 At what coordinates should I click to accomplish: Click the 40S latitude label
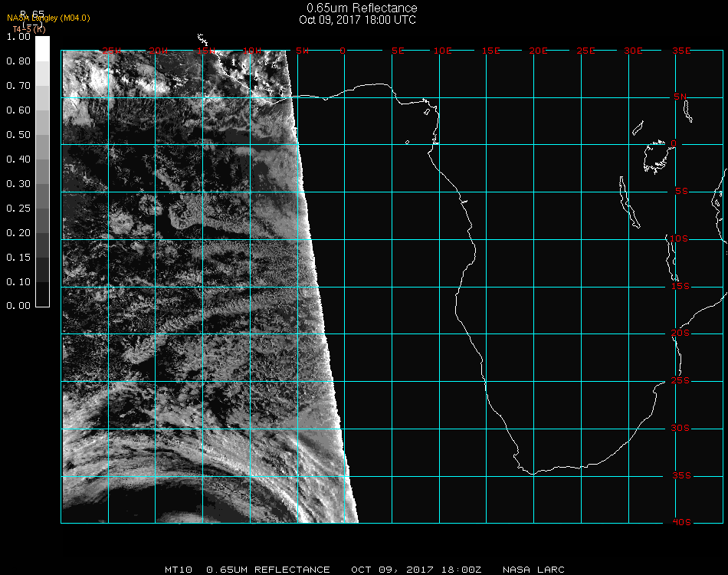pyautogui.click(x=682, y=523)
